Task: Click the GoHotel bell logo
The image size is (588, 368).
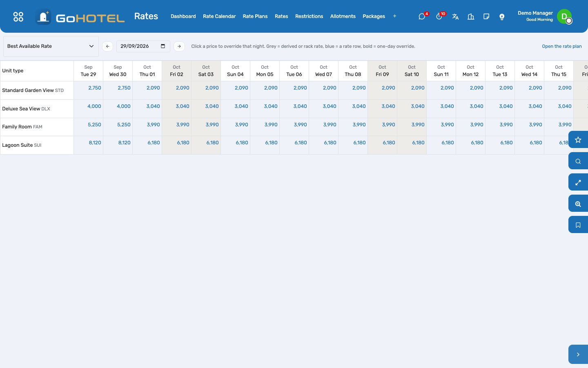Action: 43,17
